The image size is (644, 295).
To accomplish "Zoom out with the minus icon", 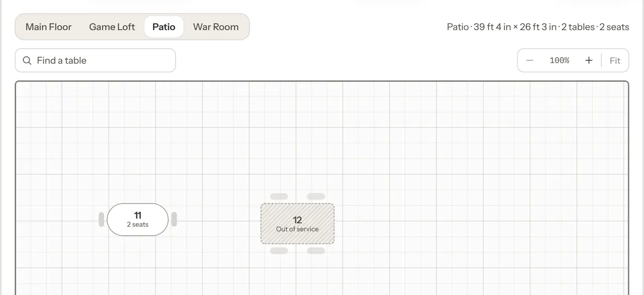I will pos(530,60).
